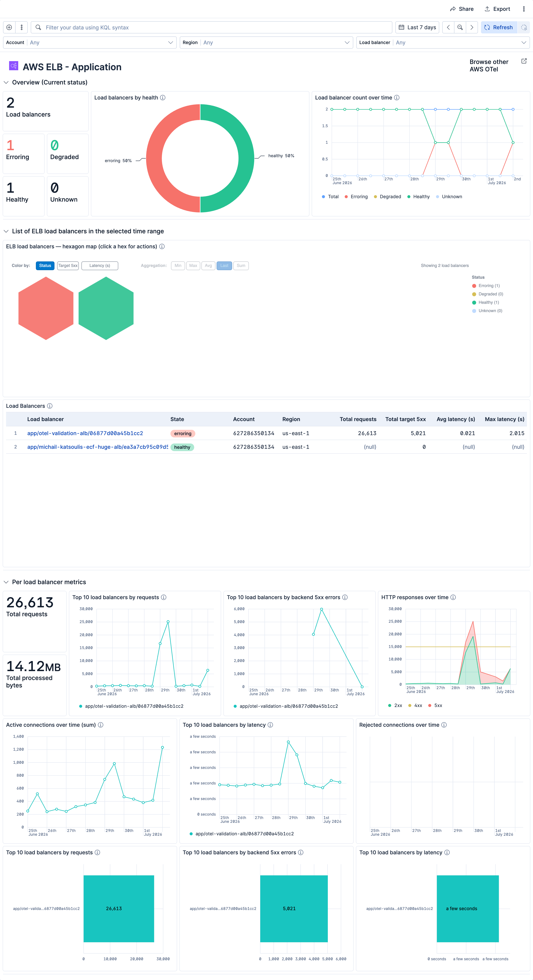Color hexagons by Target 5xx
The height and width of the screenshot is (980, 533).
tap(68, 266)
